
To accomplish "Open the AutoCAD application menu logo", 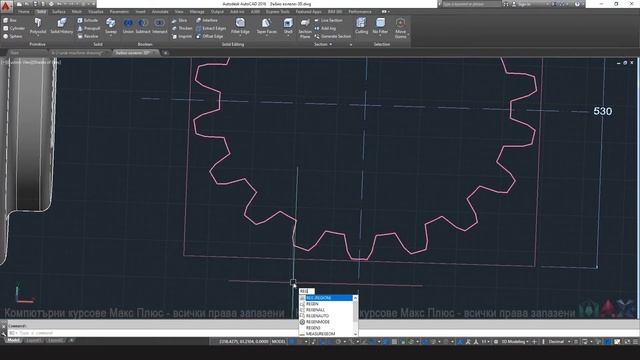I will [6, 6].
